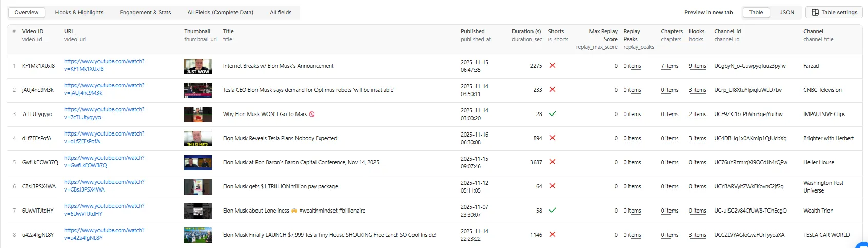Switch to JSON view toggle
The image size is (868, 248).
coord(786,12)
